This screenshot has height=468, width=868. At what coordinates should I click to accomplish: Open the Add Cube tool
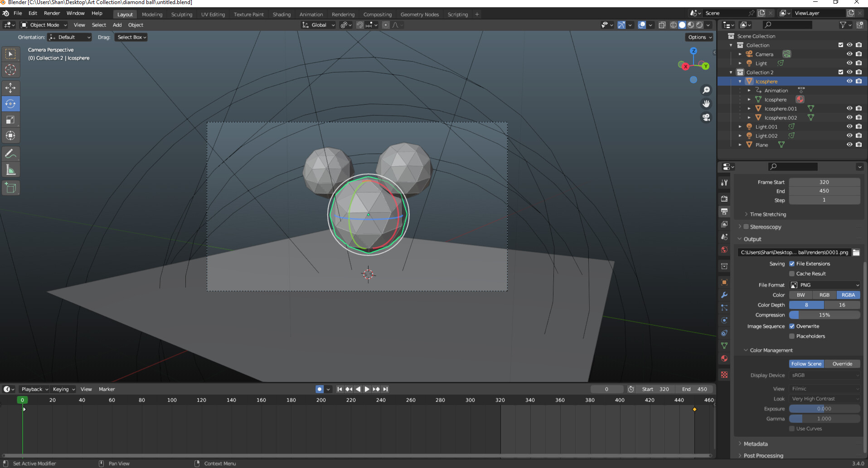coord(10,188)
